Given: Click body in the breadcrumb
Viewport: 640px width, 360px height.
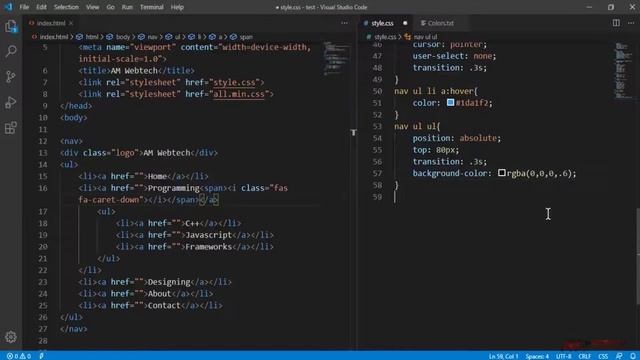Looking at the screenshot, I should point(122,37).
